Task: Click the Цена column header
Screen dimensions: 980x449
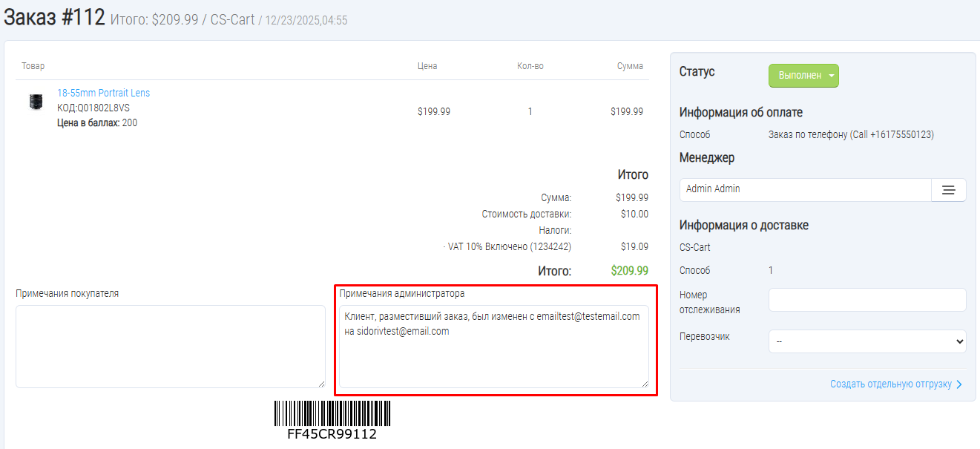Action: pyautogui.click(x=427, y=66)
